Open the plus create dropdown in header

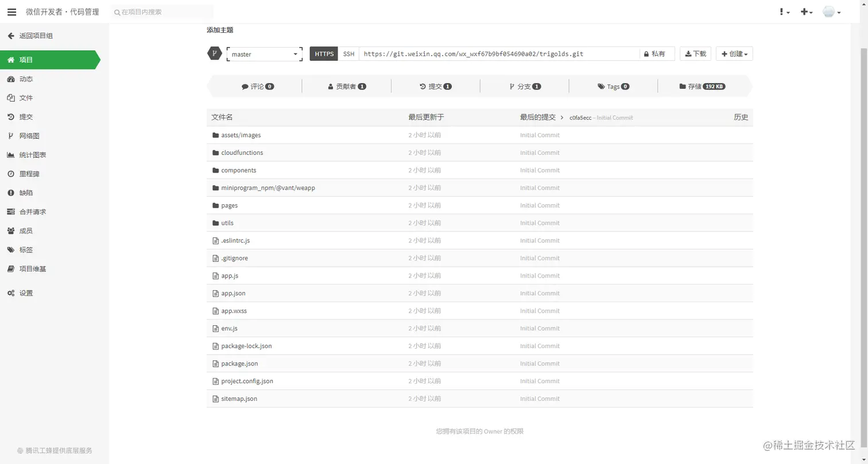(807, 12)
